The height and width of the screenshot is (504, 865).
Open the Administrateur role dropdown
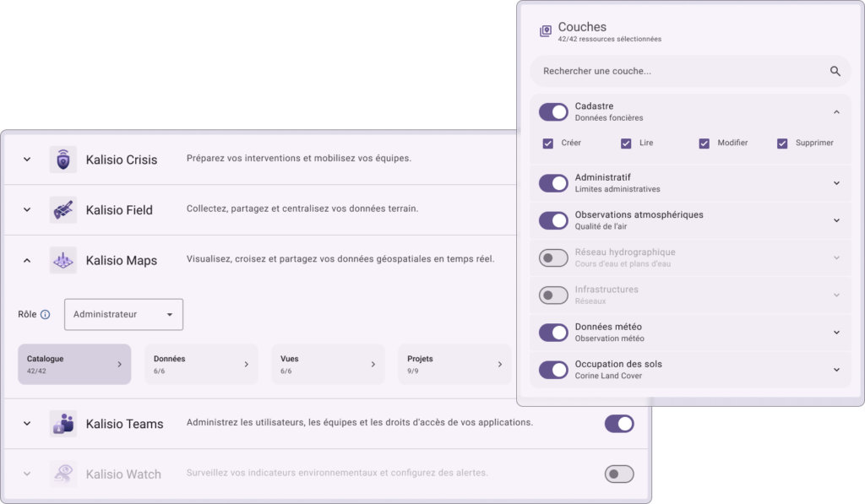pyautogui.click(x=123, y=314)
